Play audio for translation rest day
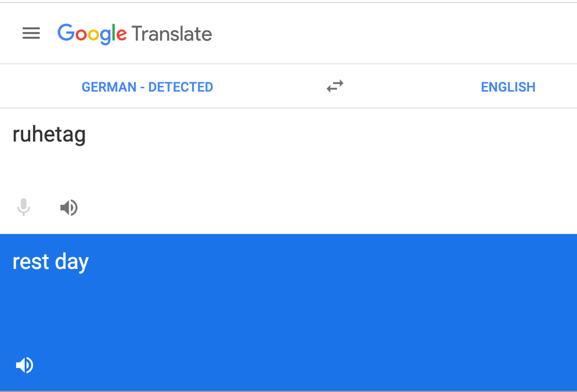The width and height of the screenshot is (577, 392). coord(24,365)
